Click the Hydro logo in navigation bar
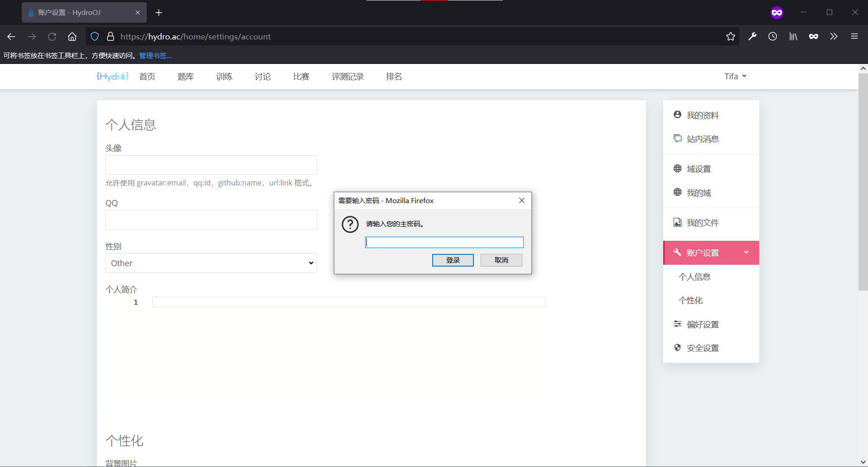 point(112,76)
